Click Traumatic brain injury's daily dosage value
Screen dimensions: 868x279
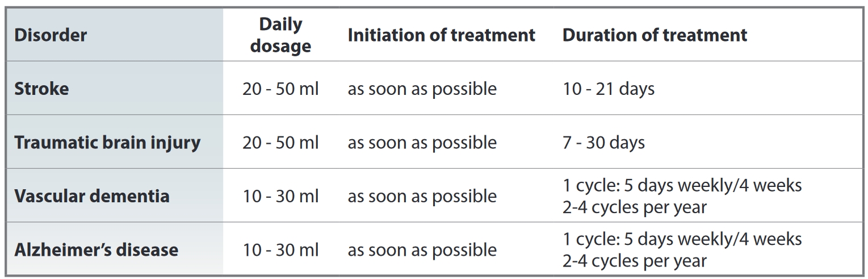coord(280,143)
